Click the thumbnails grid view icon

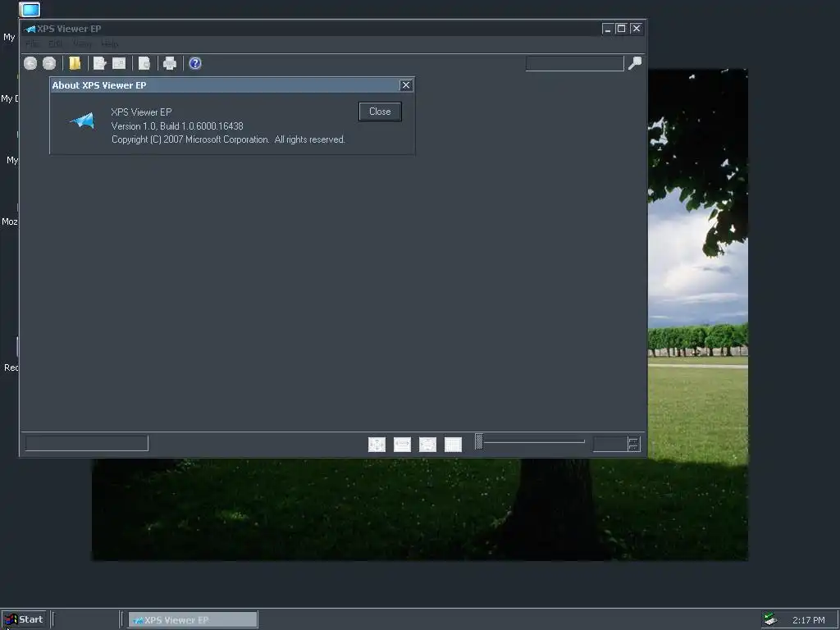(453, 444)
